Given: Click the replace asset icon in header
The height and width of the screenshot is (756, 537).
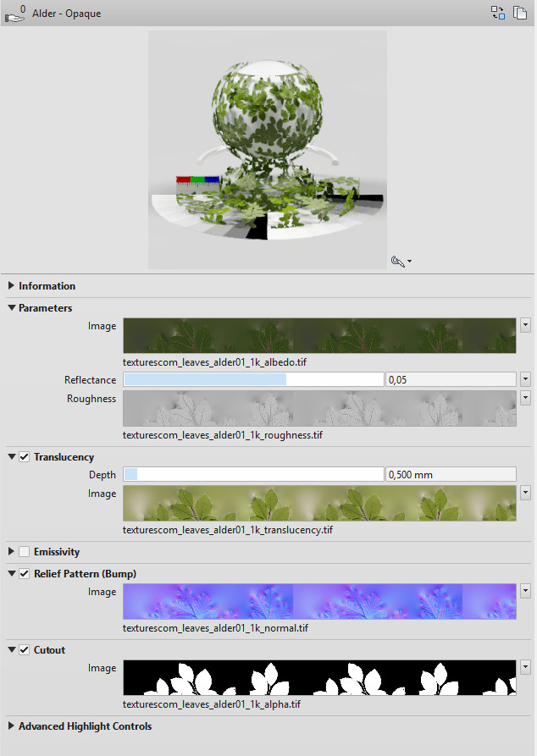Looking at the screenshot, I should tap(498, 13).
